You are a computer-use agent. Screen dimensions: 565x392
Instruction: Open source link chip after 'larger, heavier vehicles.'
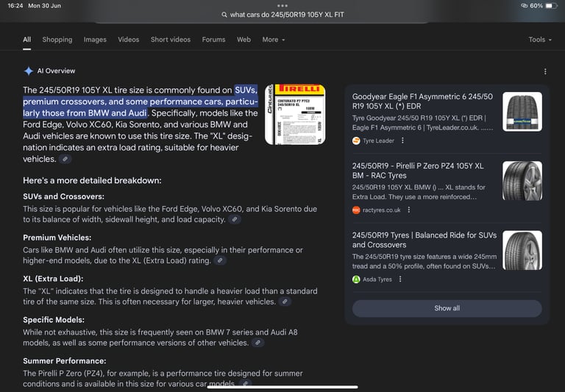(285, 302)
